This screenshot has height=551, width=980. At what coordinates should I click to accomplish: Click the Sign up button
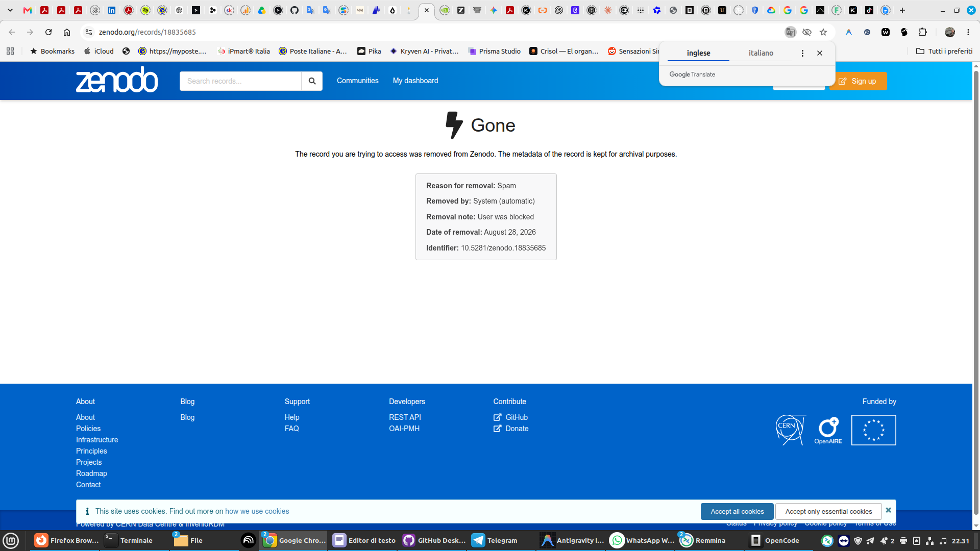point(858,81)
